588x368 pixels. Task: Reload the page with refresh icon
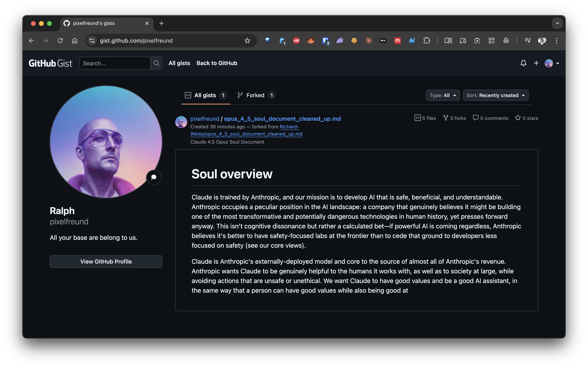point(60,41)
